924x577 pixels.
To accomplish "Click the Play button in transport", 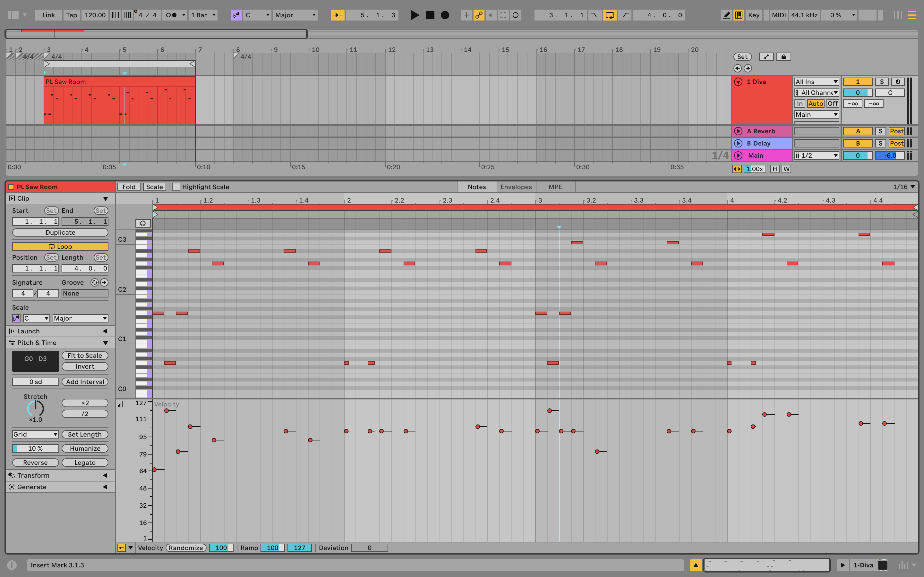I will point(415,15).
